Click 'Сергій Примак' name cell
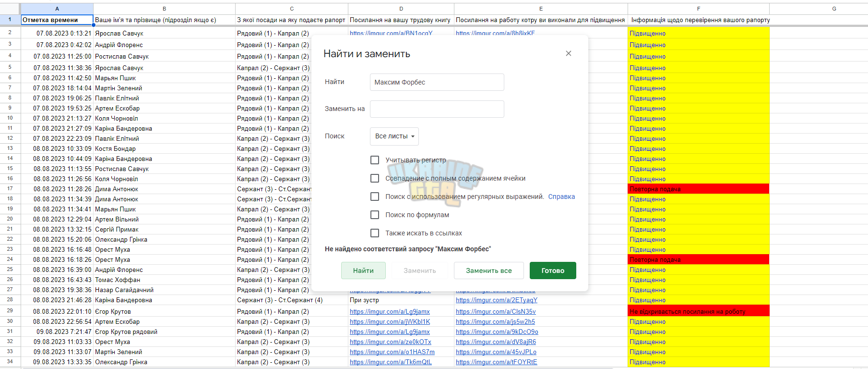Screen dimensions: 868x369 coord(164,229)
